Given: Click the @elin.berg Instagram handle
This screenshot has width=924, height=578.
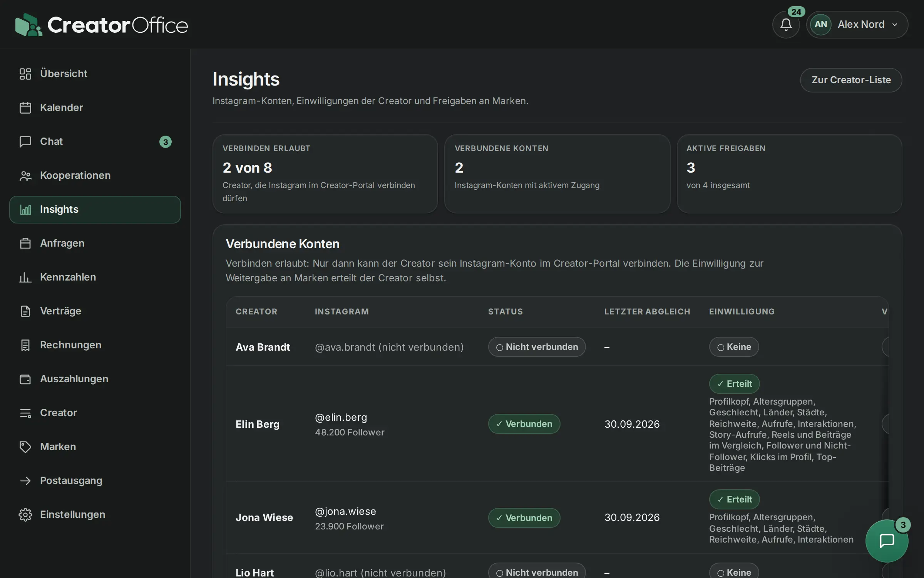Looking at the screenshot, I should pos(341,417).
